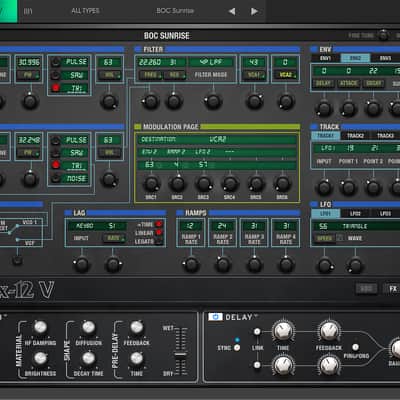
Task: Toggle the LAG =TIME switch
Action: 159,224
